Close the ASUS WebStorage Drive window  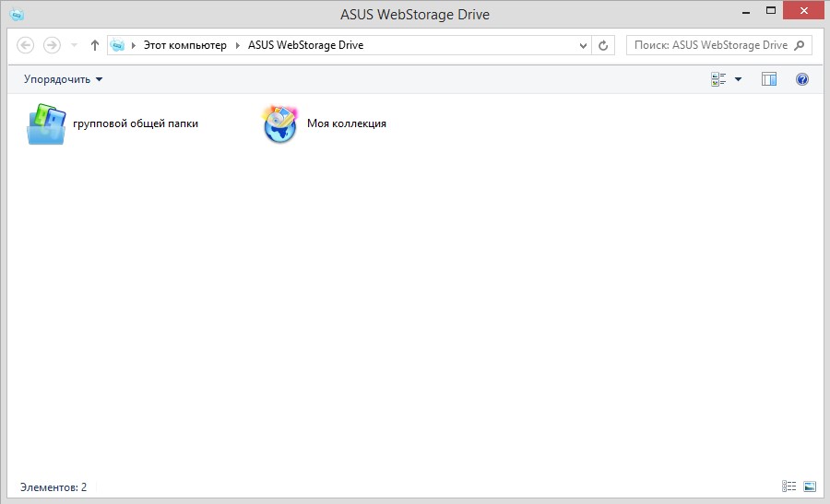(804, 10)
